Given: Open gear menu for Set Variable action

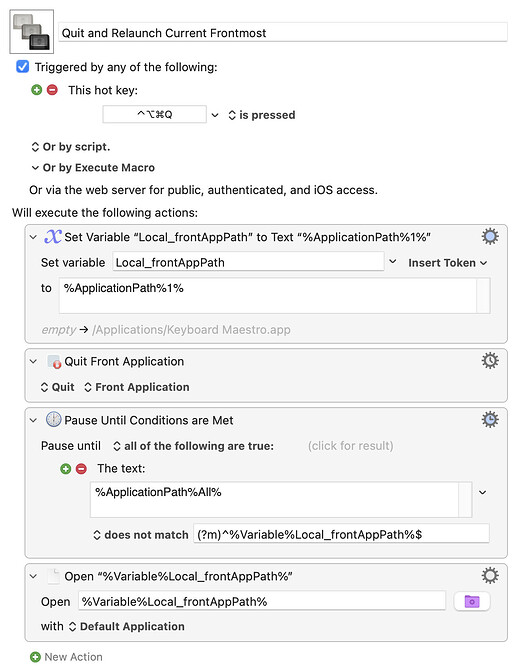Looking at the screenshot, I should pyautogui.click(x=490, y=236).
